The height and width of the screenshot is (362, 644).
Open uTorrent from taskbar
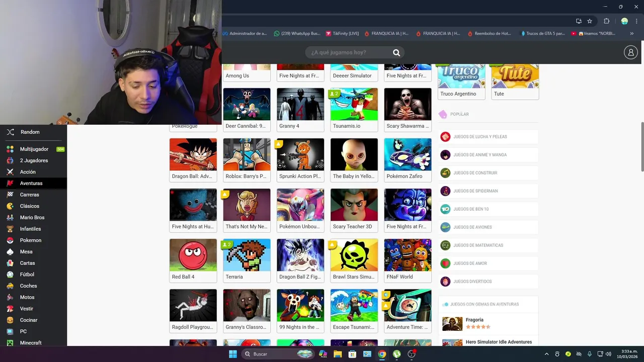point(397,354)
